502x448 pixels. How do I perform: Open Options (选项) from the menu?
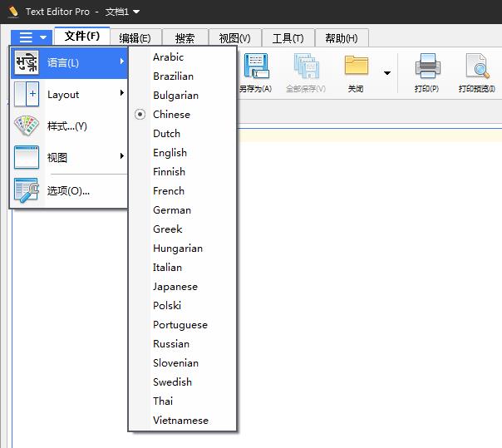click(68, 190)
